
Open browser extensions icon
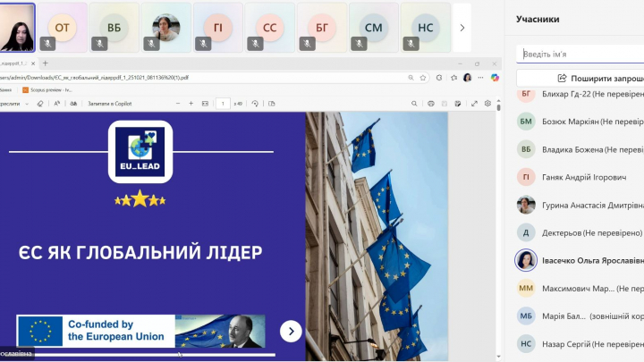[x=439, y=78]
